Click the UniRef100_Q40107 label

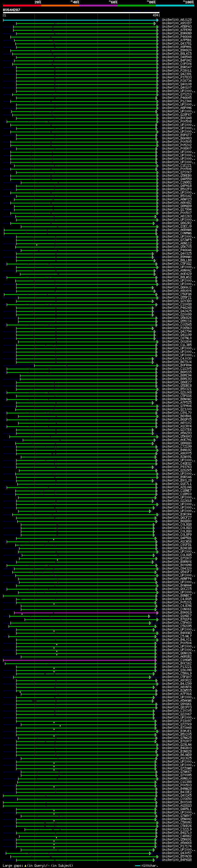[x=177, y=88]
